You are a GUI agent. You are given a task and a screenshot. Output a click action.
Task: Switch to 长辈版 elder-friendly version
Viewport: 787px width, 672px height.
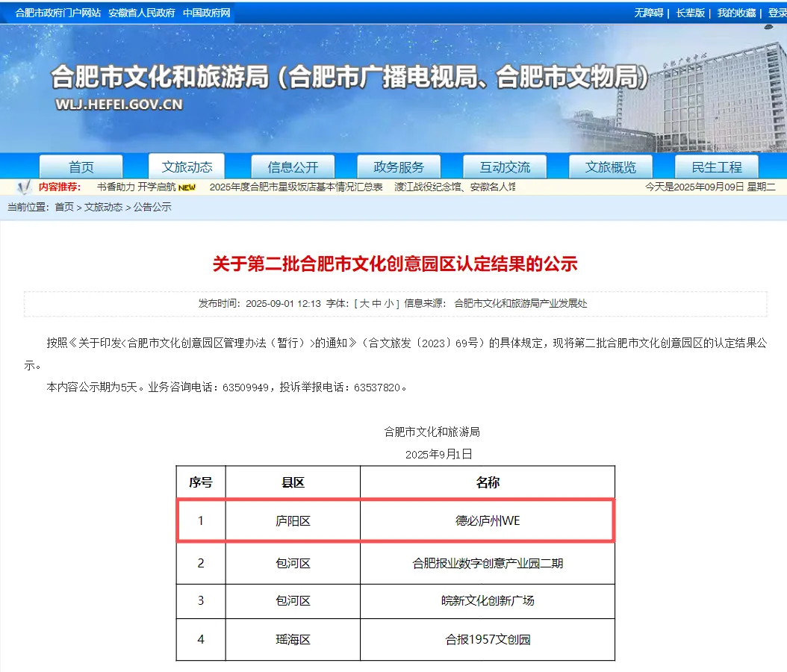tap(690, 13)
